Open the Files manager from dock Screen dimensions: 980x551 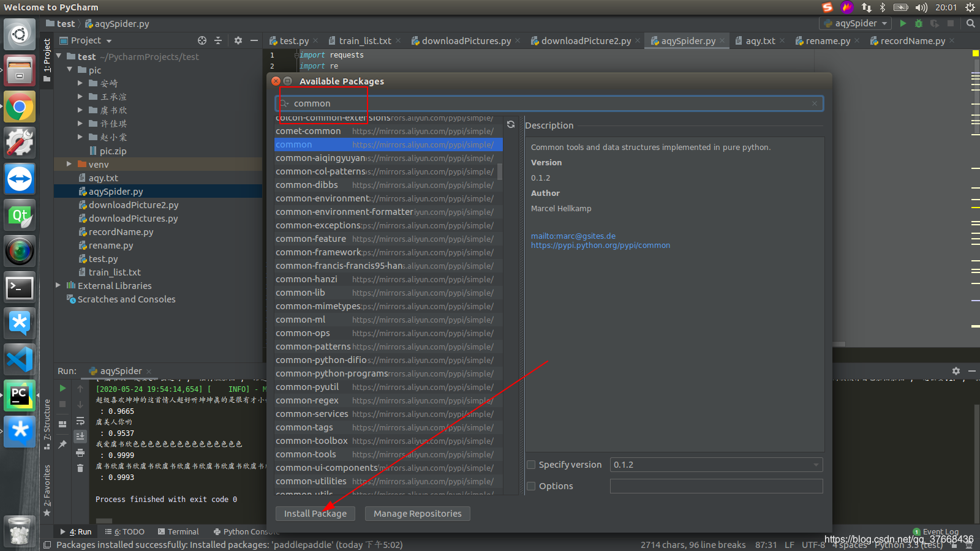click(x=20, y=70)
